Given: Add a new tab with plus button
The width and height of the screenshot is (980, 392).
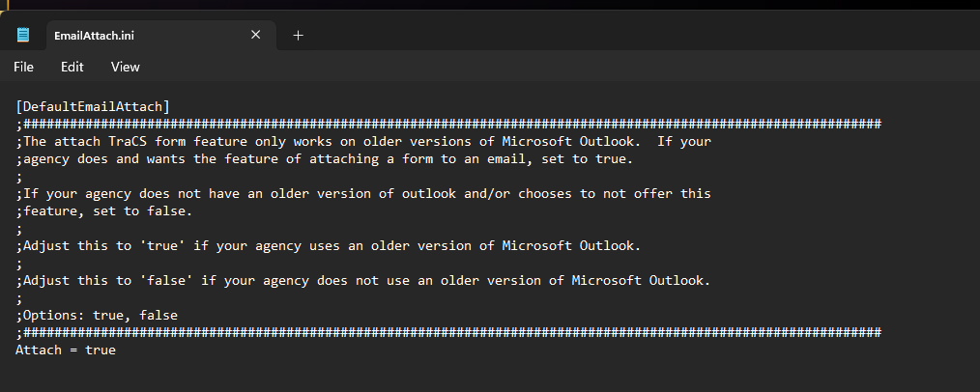Looking at the screenshot, I should 298,35.
